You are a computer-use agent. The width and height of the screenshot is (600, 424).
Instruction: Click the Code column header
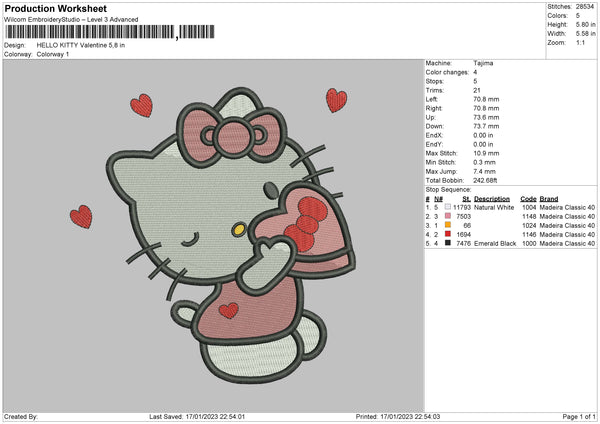[528, 198]
